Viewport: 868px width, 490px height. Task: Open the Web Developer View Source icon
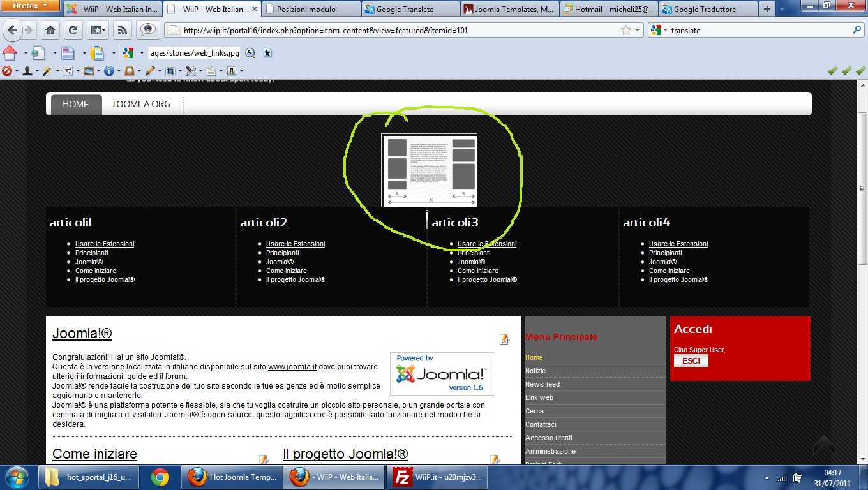pos(211,71)
